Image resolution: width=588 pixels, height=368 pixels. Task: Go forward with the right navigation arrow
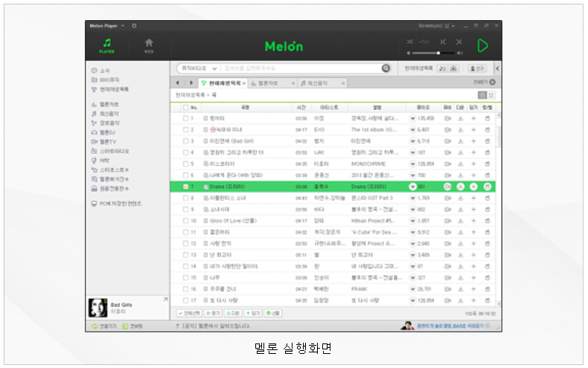click(191, 83)
